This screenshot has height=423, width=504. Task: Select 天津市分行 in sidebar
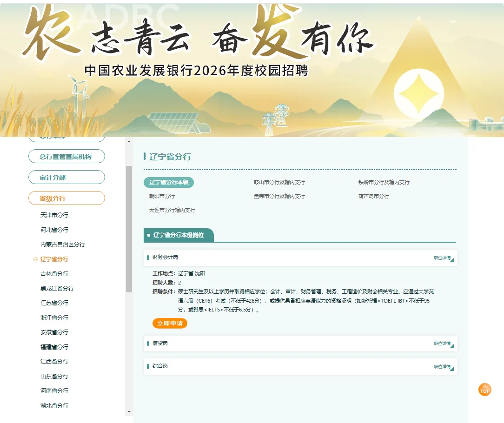[x=54, y=215]
